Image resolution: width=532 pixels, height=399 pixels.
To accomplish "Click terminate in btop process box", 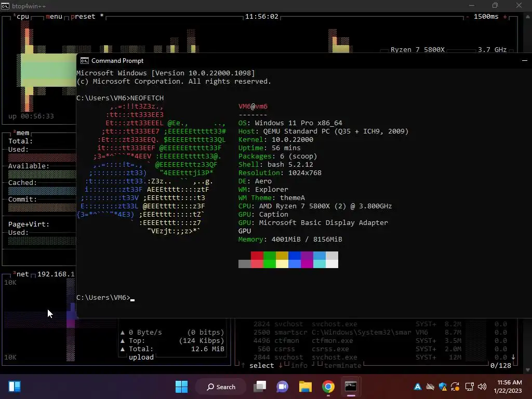I will [343, 365].
